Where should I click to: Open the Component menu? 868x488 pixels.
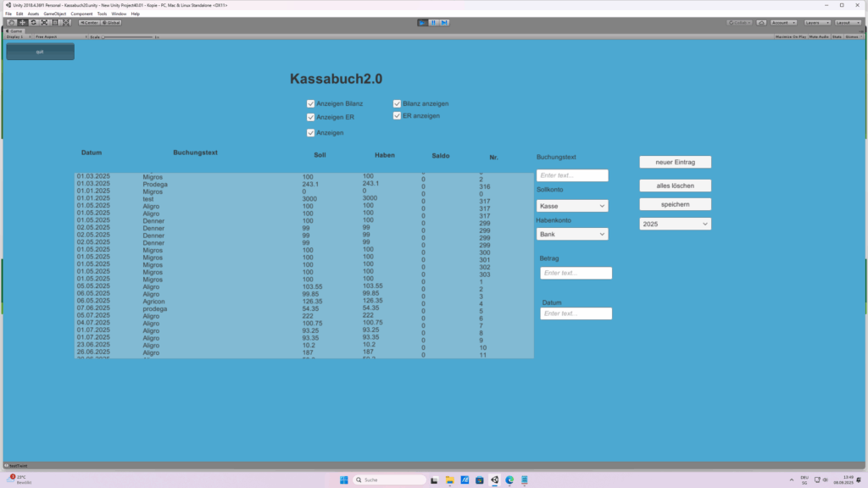pos(82,14)
